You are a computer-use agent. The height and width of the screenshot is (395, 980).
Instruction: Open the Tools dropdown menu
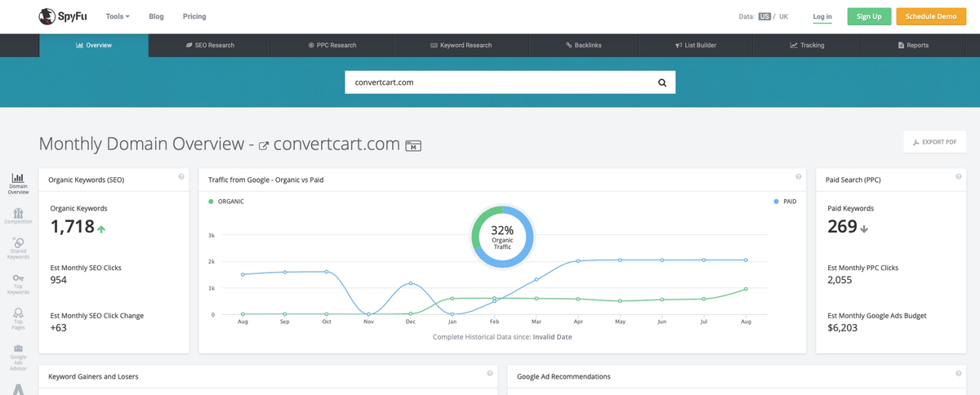[x=118, y=16]
